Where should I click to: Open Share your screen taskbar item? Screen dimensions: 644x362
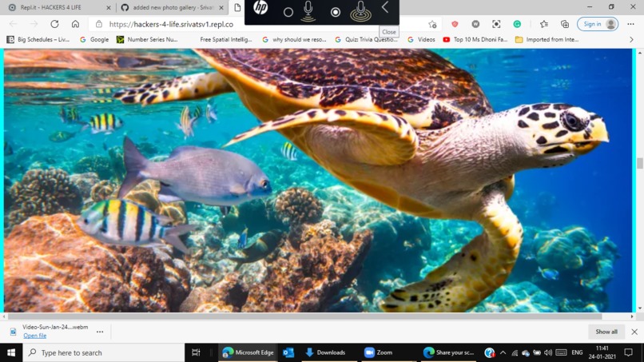coord(449,352)
